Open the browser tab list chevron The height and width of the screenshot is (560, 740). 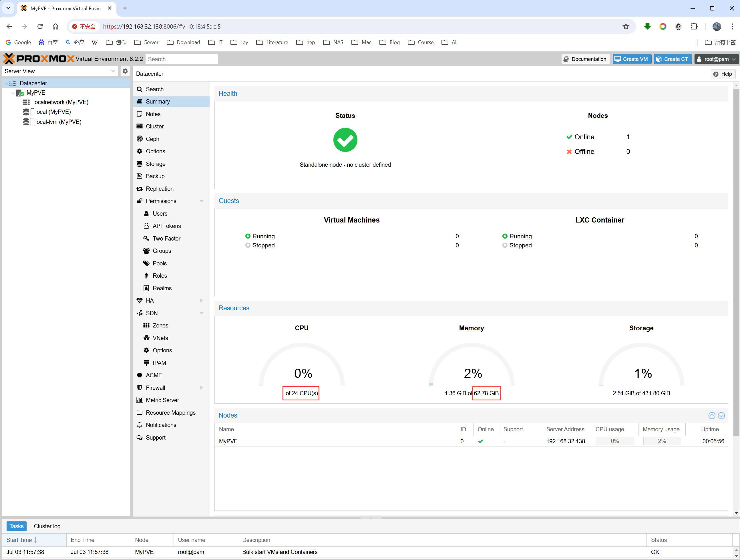8,8
